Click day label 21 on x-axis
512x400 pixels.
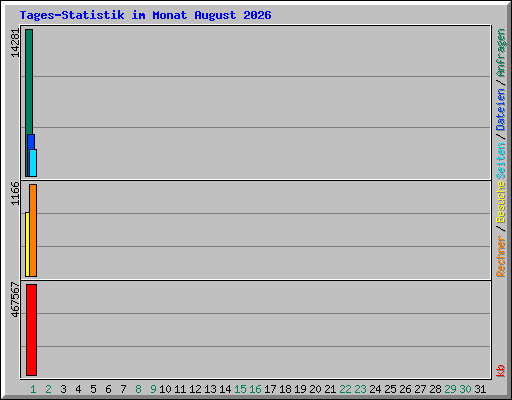[330, 389]
